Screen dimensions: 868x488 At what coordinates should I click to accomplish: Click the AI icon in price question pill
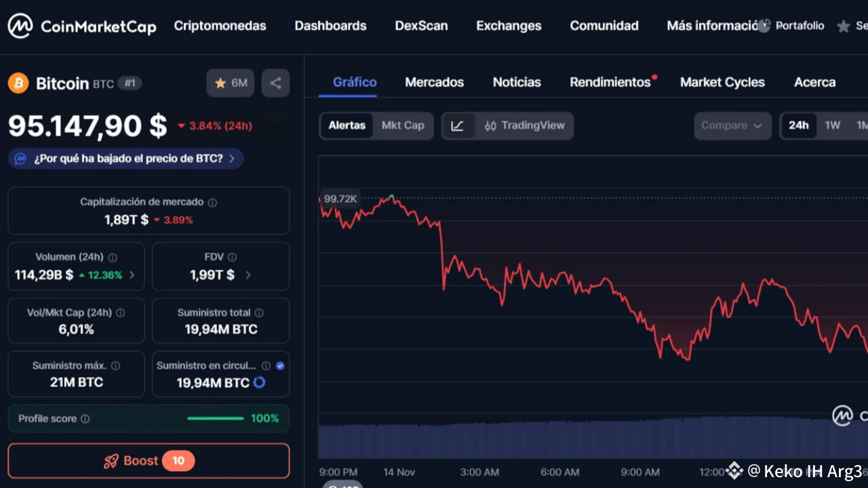pos(21,159)
